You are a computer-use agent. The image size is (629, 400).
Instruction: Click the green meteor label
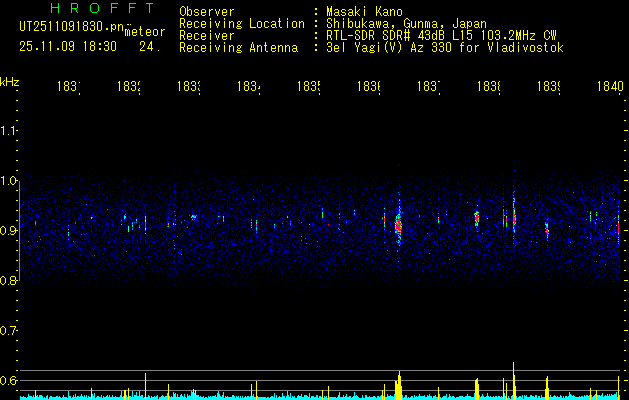[x=145, y=32]
